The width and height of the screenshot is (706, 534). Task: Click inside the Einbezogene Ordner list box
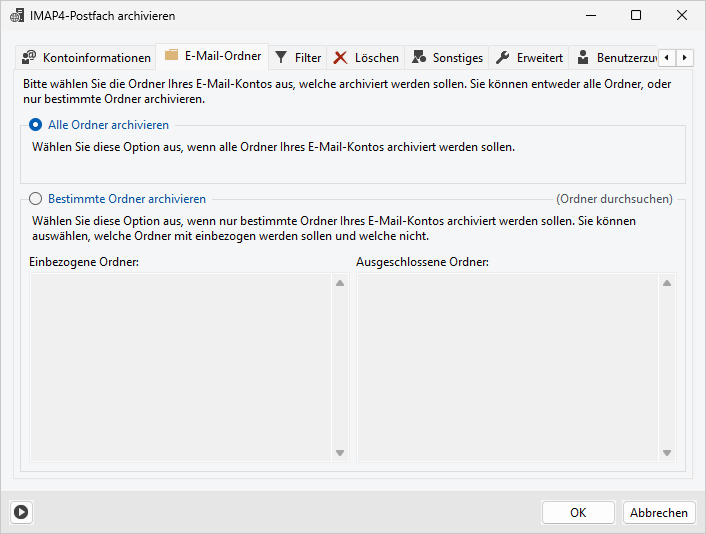pyautogui.click(x=180, y=367)
